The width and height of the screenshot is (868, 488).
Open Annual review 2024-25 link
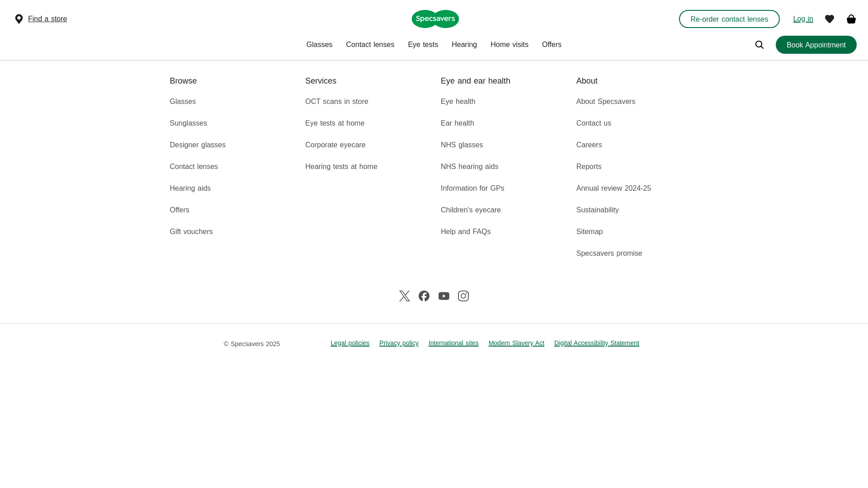point(613,188)
